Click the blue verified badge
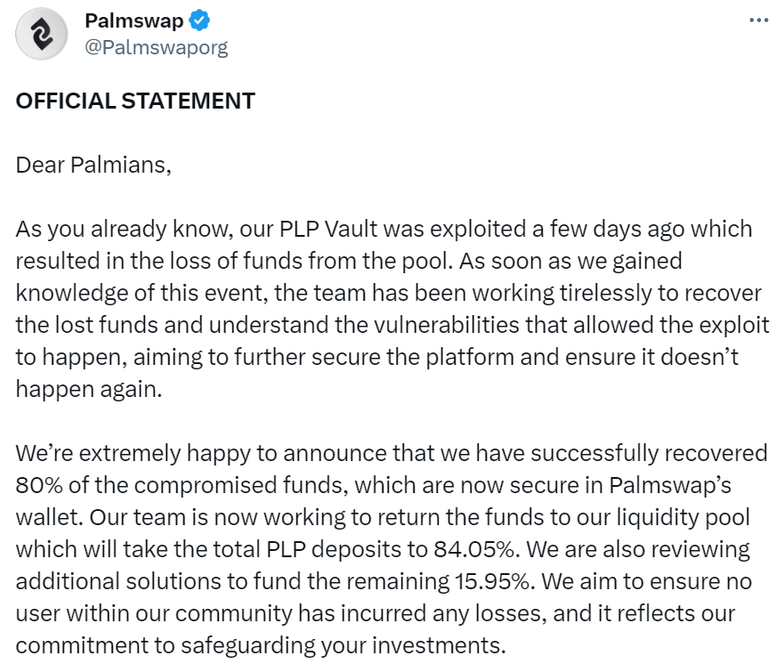Image resolution: width=784 pixels, height=672 pixels. click(199, 20)
